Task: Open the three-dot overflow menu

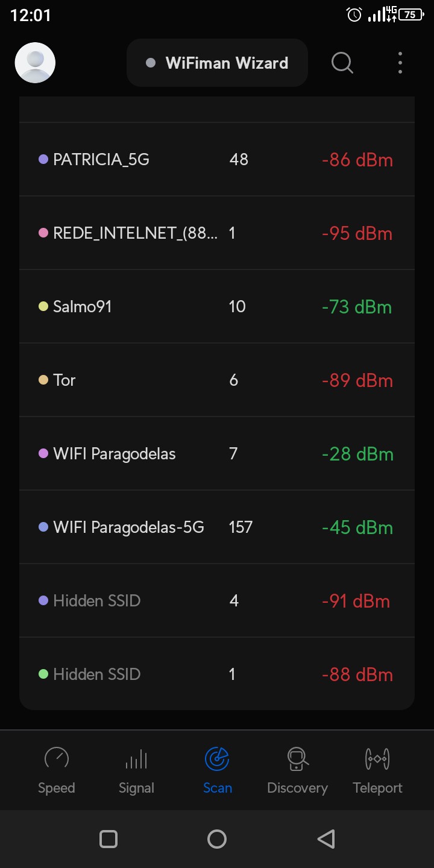Action: tap(400, 63)
